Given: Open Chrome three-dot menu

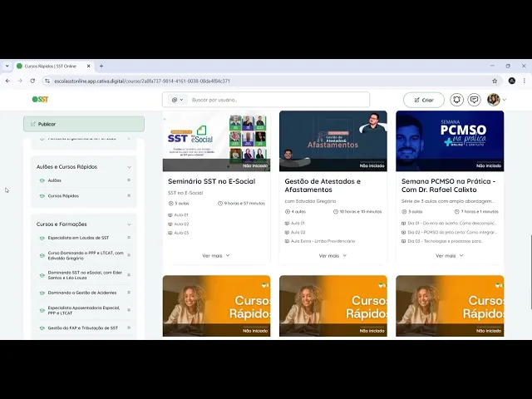Looking at the screenshot, I should tap(525, 81).
